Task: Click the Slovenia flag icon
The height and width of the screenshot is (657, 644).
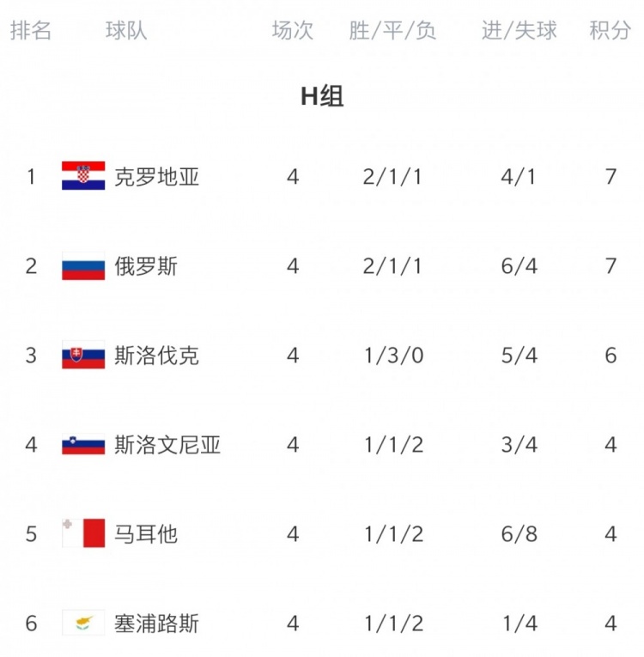Action: pyautogui.click(x=83, y=444)
